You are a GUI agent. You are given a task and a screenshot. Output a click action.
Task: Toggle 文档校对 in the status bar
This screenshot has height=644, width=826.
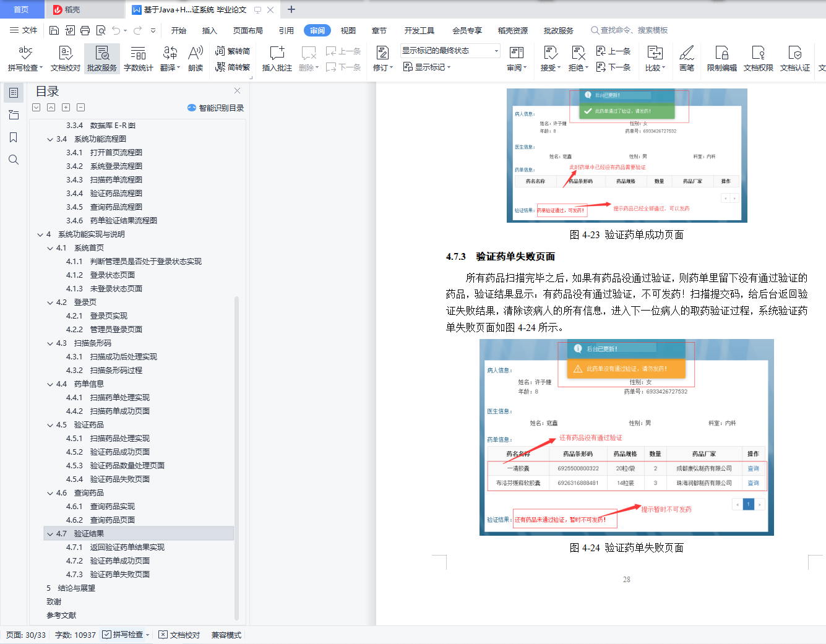179,635
